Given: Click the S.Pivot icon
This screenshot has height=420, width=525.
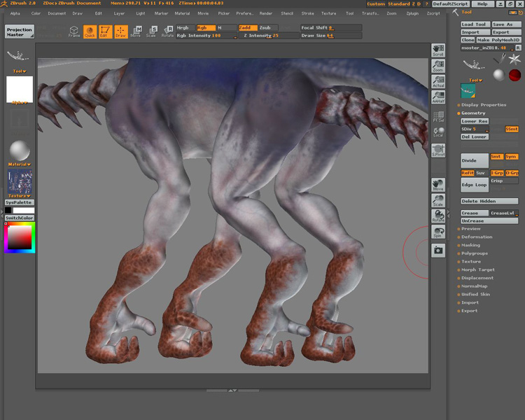Looking at the screenshot, I should [x=438, y=150].
